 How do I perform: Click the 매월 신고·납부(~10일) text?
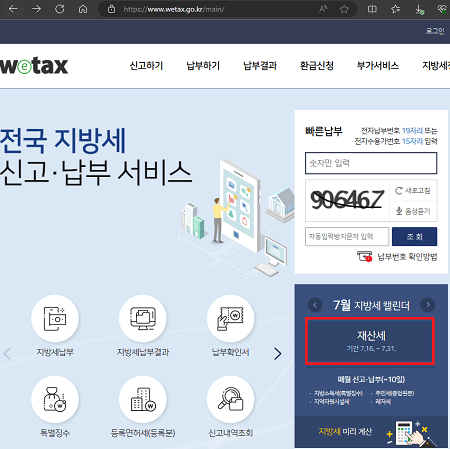point(371,379)
